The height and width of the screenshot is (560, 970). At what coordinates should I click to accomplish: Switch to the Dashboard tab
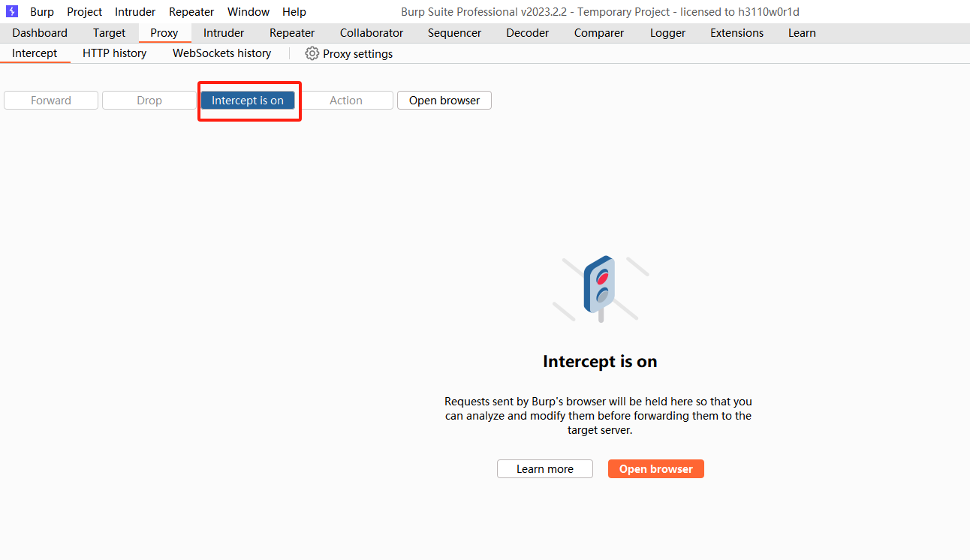[40, 33]
